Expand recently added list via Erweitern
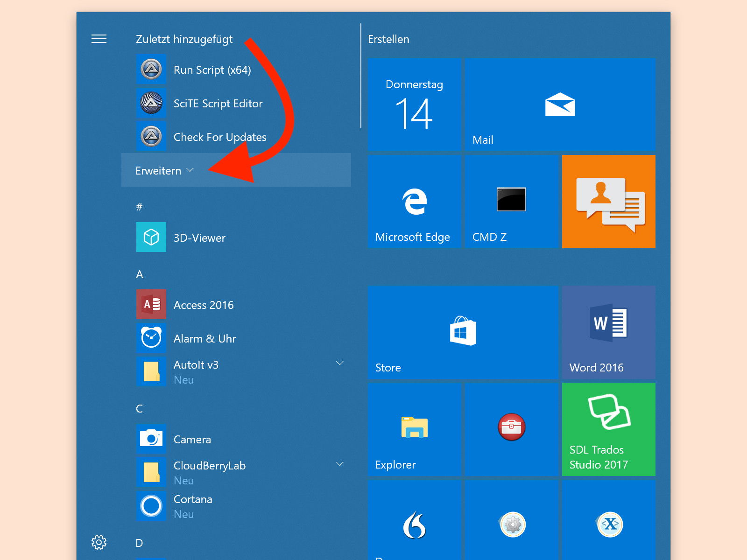This screenshot has height=560, width=747. click(236, 170)
